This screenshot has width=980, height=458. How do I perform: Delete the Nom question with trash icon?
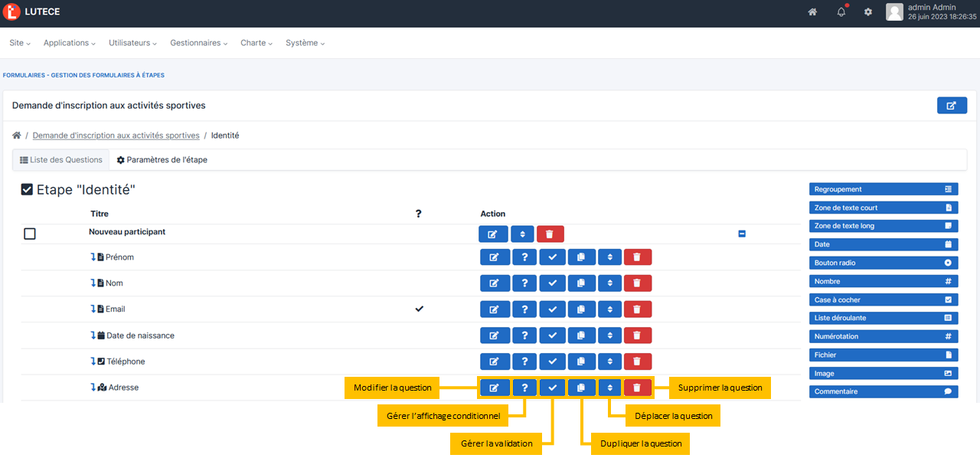pyautogui.click(x=637, y=283)
